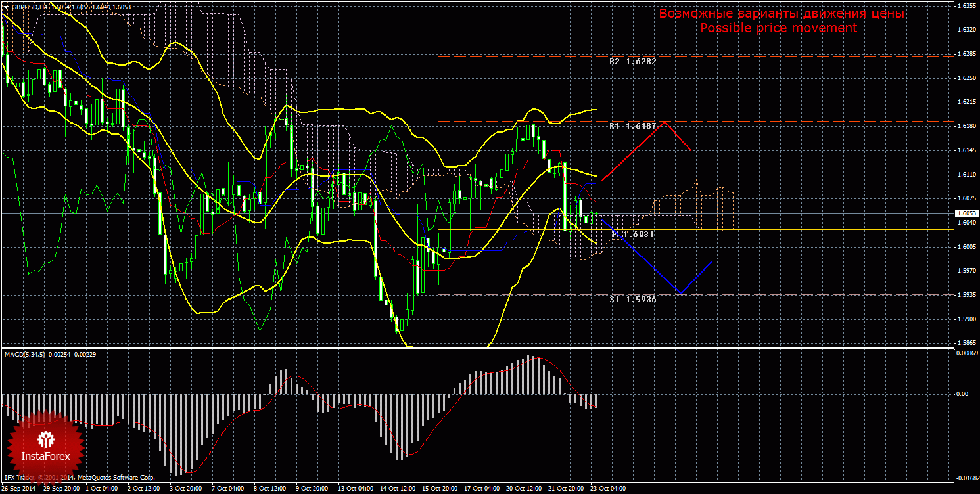Click the R1 1.6187 resistance label
The width and height of the screenshot is (980, 494).
tap(633, 125)
